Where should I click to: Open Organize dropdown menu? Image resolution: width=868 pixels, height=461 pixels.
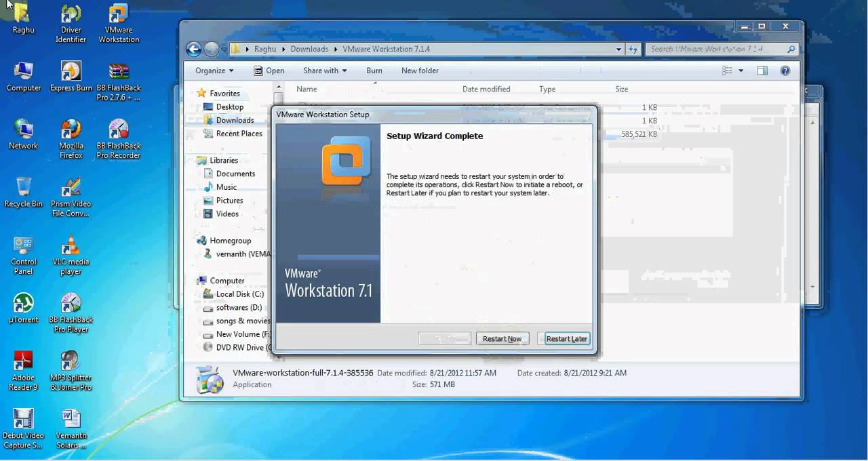pos(214,71)
